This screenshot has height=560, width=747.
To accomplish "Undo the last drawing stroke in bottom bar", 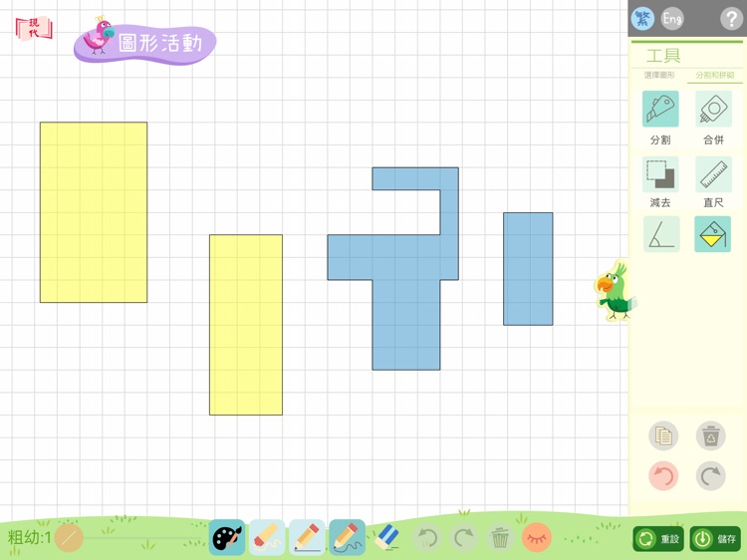I will (x=427, y=538).
